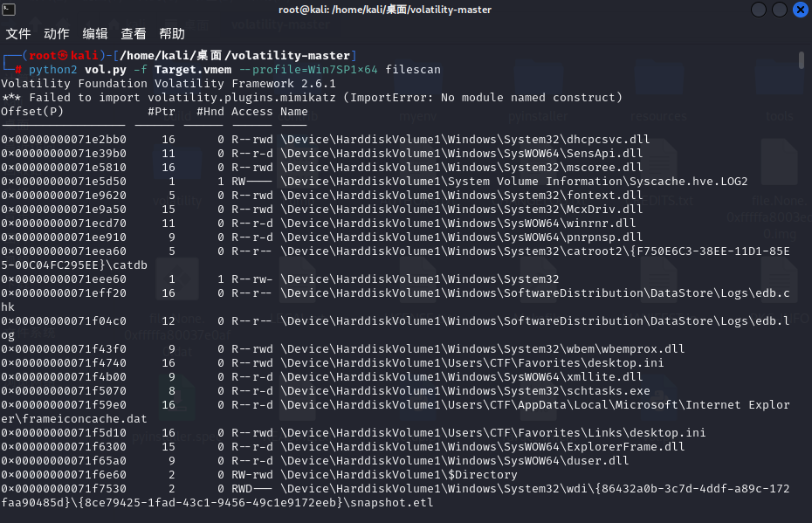Click the schtasks.exe file path line

[465, 391]
